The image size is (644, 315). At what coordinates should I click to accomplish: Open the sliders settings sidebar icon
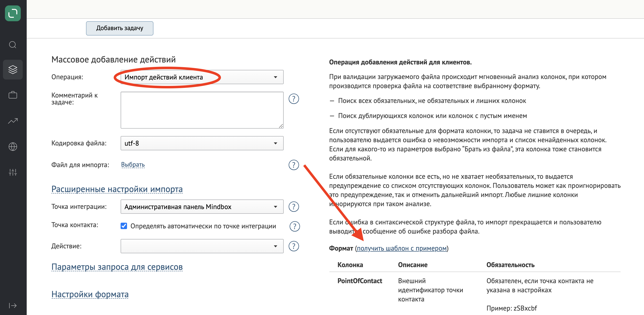[13, 172]
